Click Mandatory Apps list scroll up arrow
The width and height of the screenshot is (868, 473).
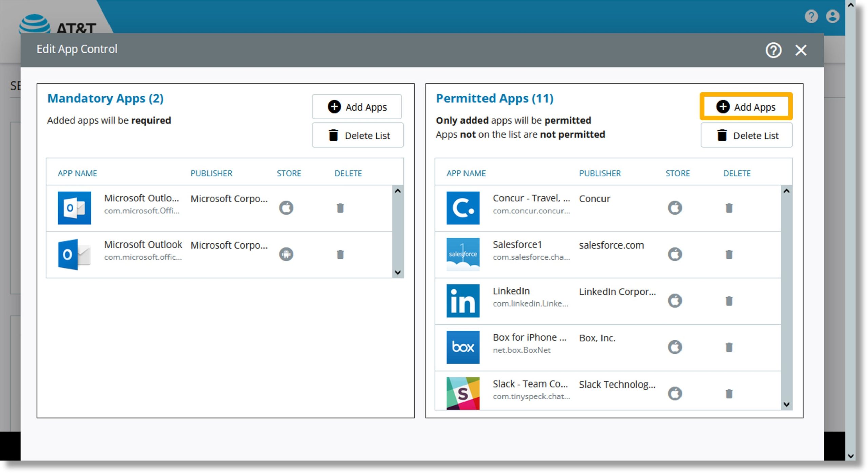point(398,191)
